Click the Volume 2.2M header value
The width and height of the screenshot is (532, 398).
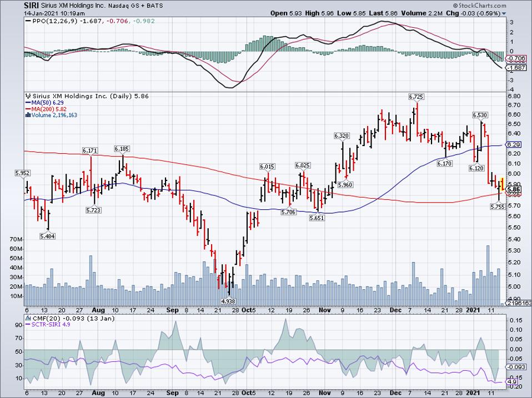pyautogui.click(x=421, y=13)
